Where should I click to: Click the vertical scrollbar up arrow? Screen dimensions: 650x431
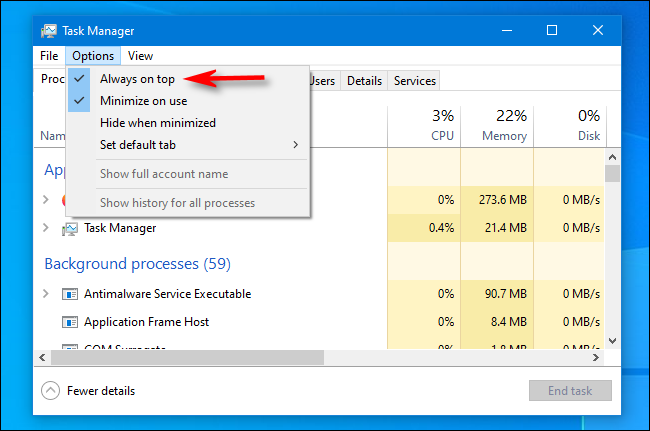point(612,157)
